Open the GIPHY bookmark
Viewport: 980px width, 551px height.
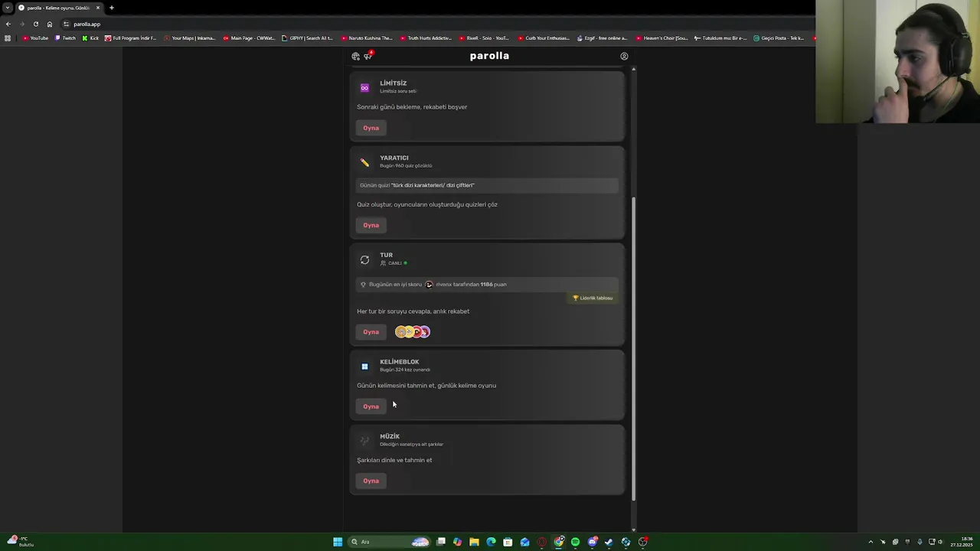[x=307, y=37]
